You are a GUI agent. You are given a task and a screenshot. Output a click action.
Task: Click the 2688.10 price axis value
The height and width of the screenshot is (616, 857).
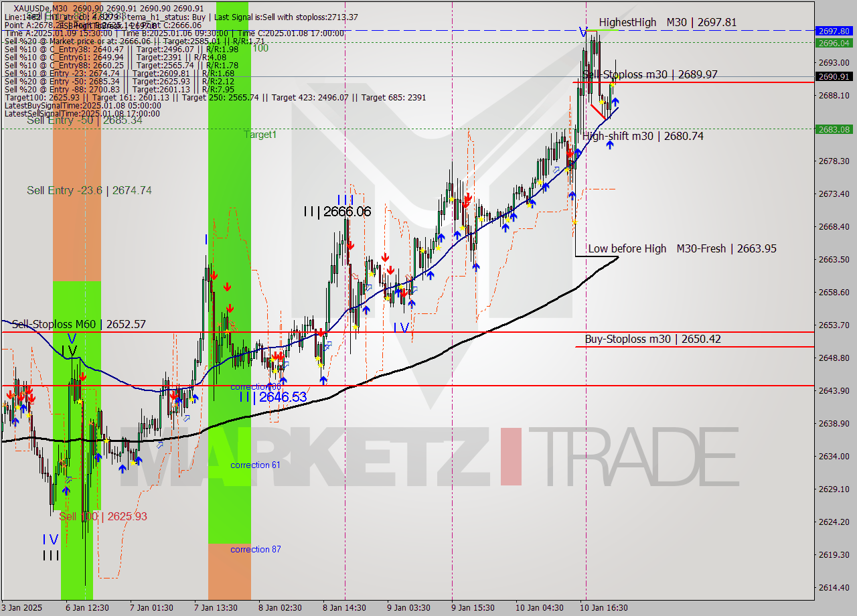click(834, 95)
